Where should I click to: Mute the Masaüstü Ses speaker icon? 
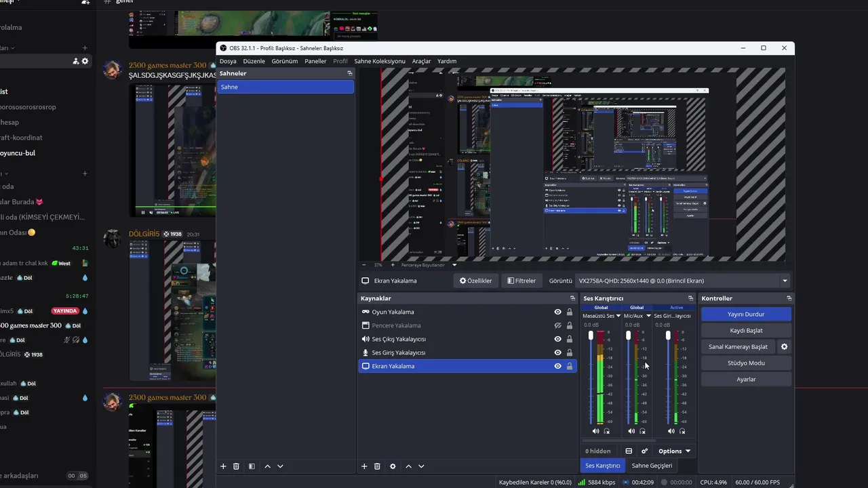pos(595,431)
